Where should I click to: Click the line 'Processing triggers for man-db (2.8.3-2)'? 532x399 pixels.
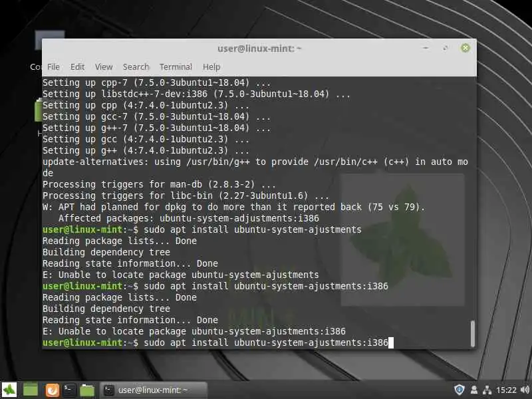click(159, 184)
